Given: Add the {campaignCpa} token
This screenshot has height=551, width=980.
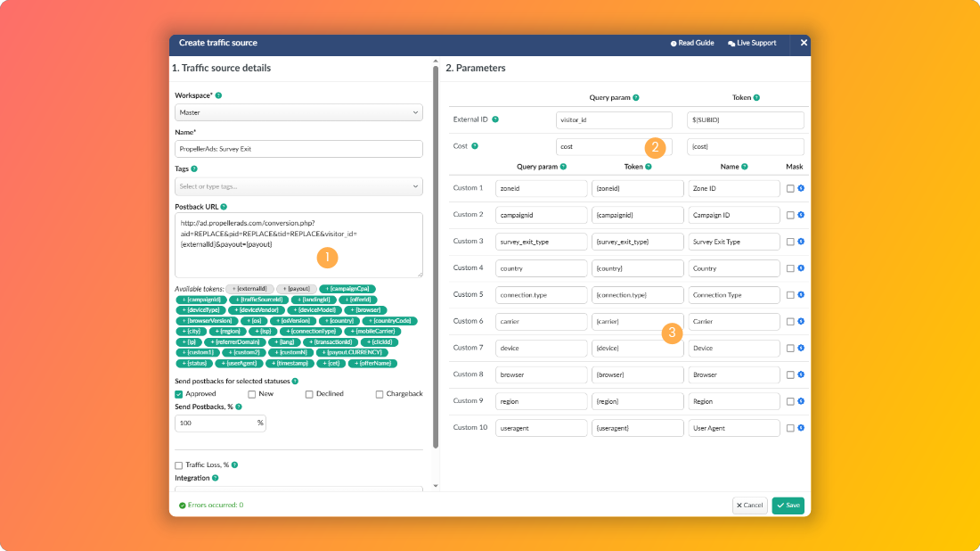Looking at the screenshot, I should [x=347, y=289].
